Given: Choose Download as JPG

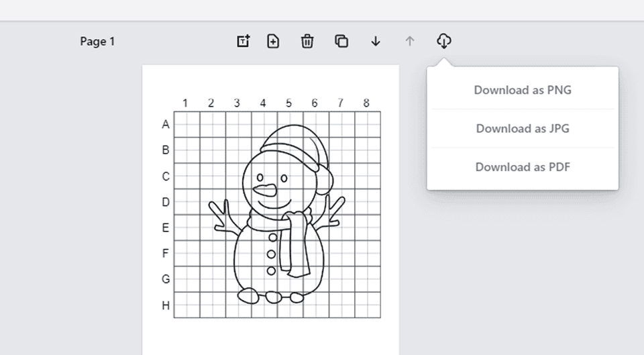Looking at the screenshot, I should pos(523,129).
